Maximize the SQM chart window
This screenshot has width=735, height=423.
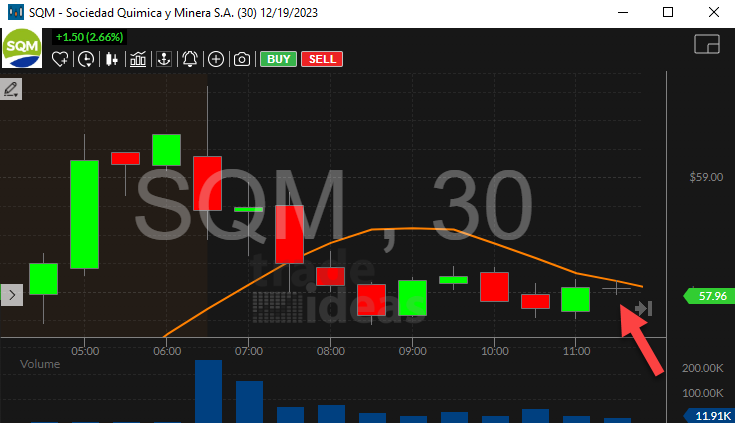(668, 12)
